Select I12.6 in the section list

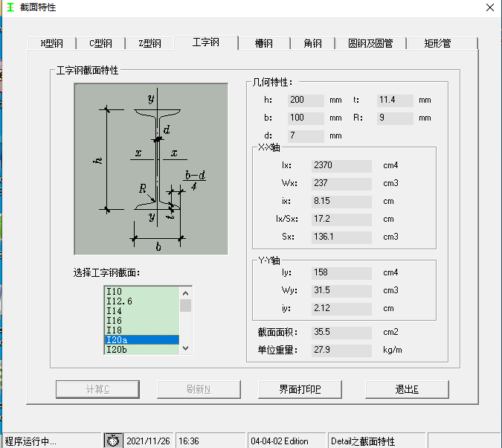(142, 301)
